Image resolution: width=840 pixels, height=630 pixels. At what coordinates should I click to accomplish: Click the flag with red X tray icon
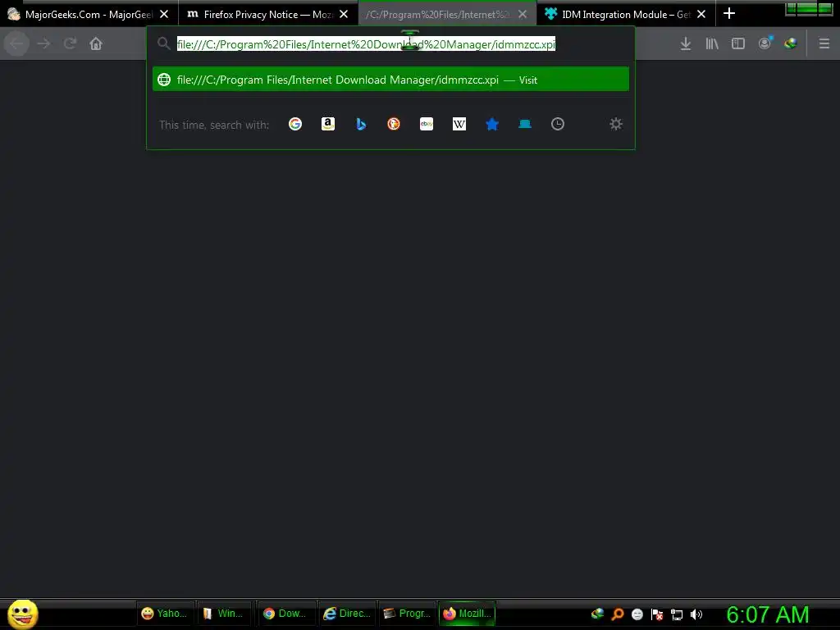point(657,614)
